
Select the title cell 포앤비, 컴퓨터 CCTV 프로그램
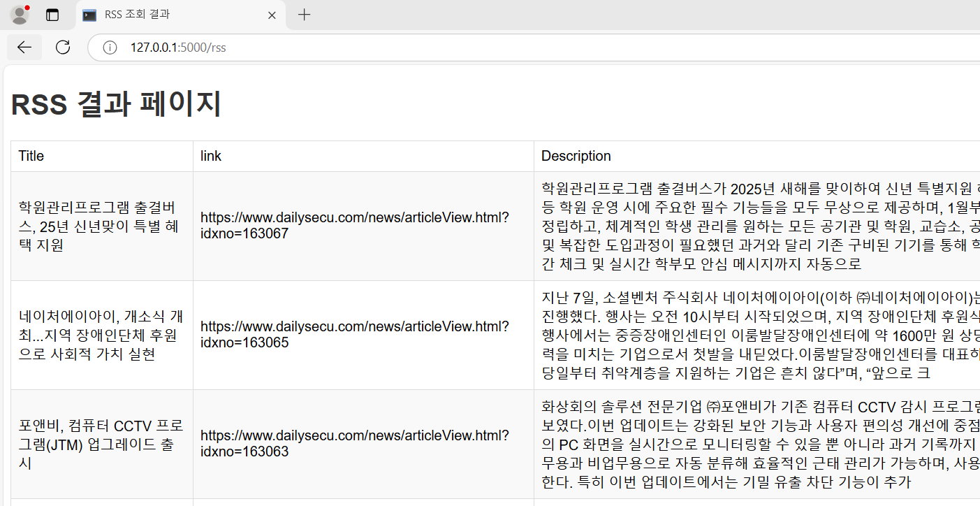click(x=102, y=444)
